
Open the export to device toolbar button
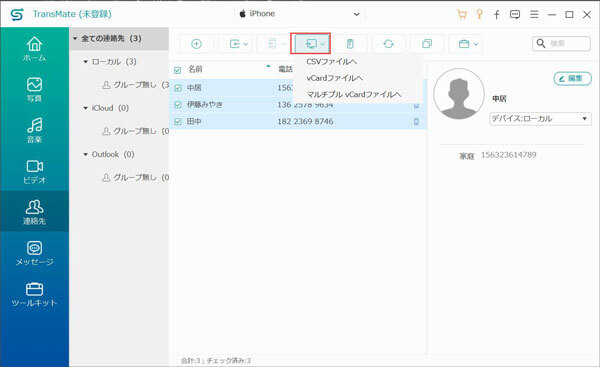[273, 44]
